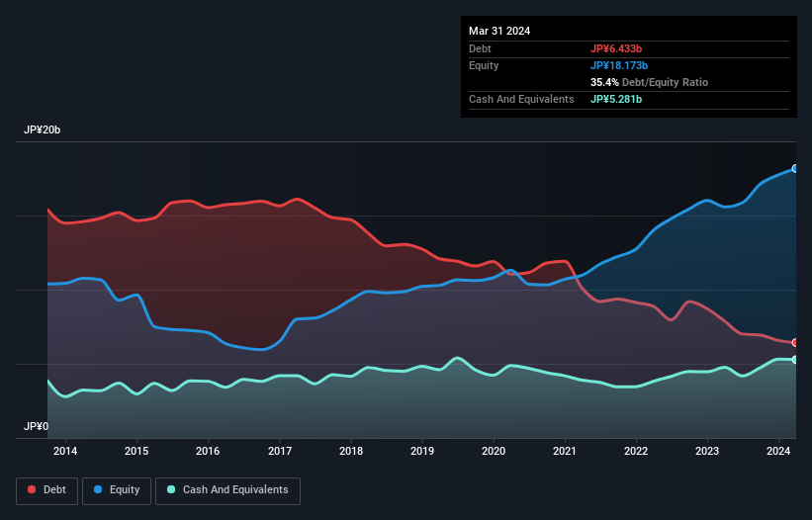Click the Equity row label in tooltip
The height and width of the screenshot is (520, 812).
tap(484, 65)
